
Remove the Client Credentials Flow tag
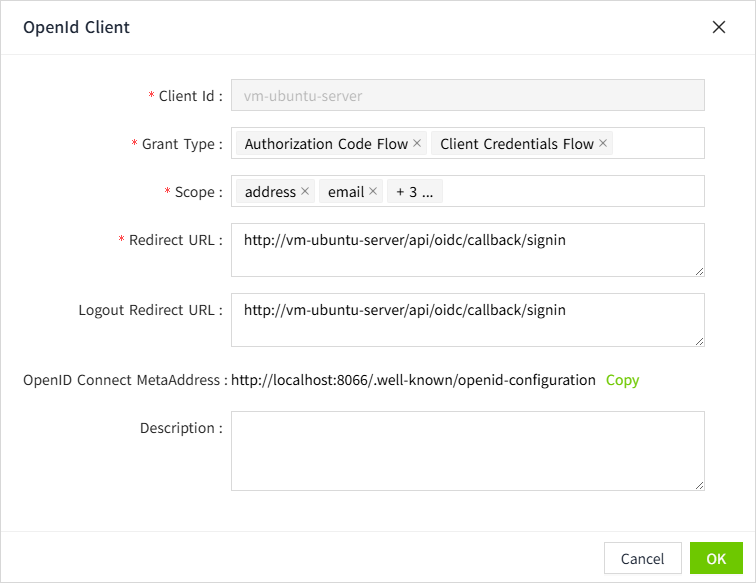click(603, 144)
